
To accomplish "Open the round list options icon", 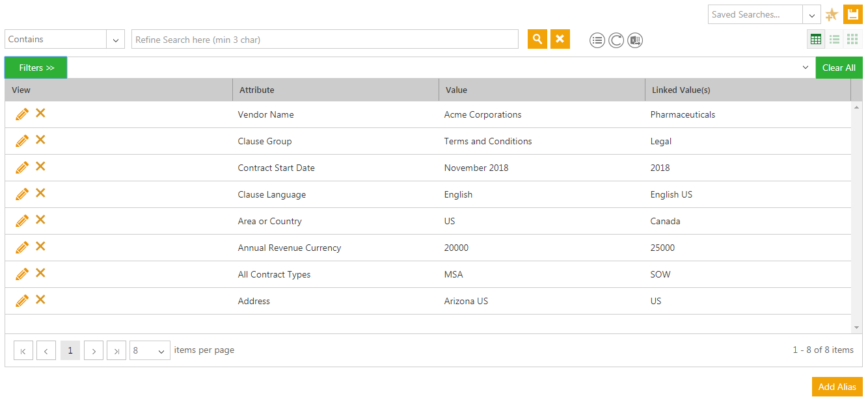I will 597,40.
